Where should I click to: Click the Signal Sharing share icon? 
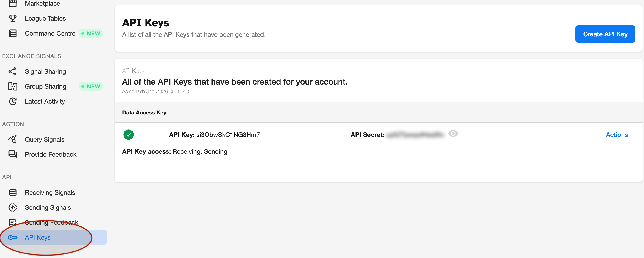[x=12, y=72]
